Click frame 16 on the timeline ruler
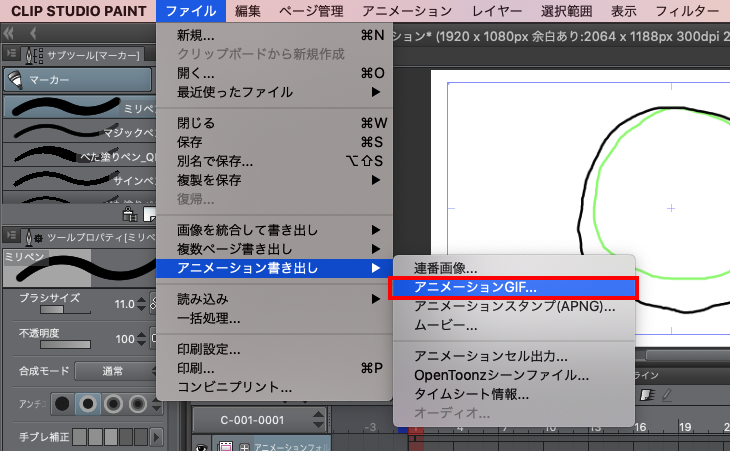Screen dimensions: 730x451 click(x=640, y=427)
